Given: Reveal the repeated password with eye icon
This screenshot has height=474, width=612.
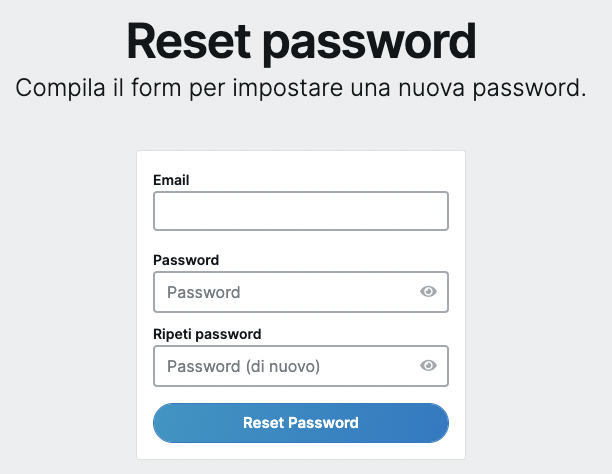Looking at the screenshot, I should coord(428,365).
